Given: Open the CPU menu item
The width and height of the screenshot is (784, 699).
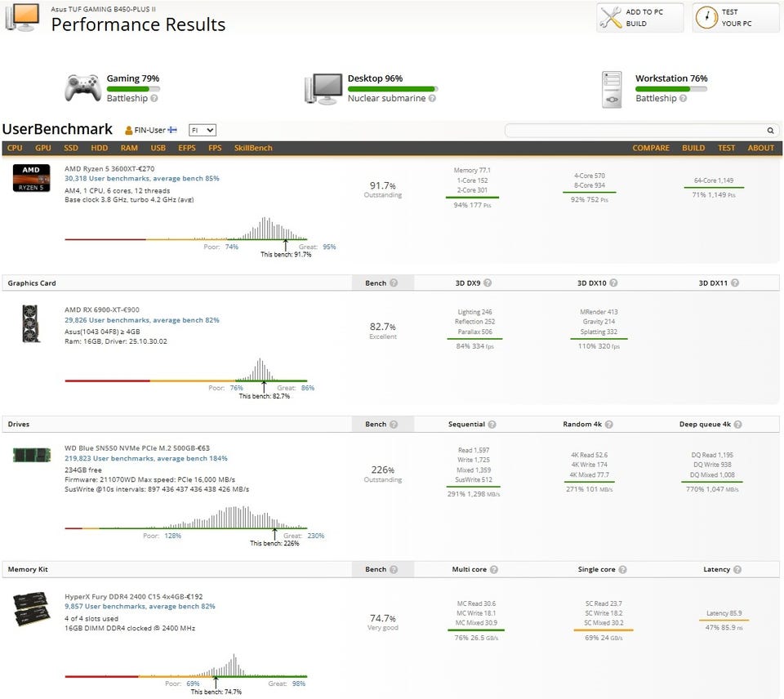Looking at the screenshot, I should pos(15,148).
